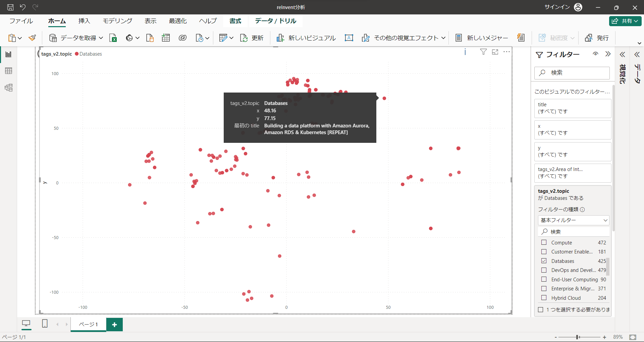Open the 基本フィルター filter type dropdown

pos(574,220)
